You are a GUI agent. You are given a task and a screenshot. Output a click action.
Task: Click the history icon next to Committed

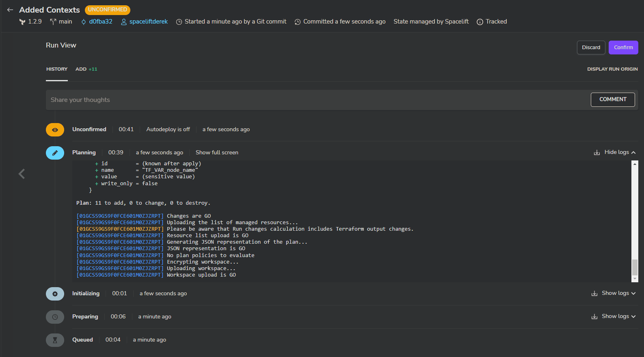click(x=298, y=22)
